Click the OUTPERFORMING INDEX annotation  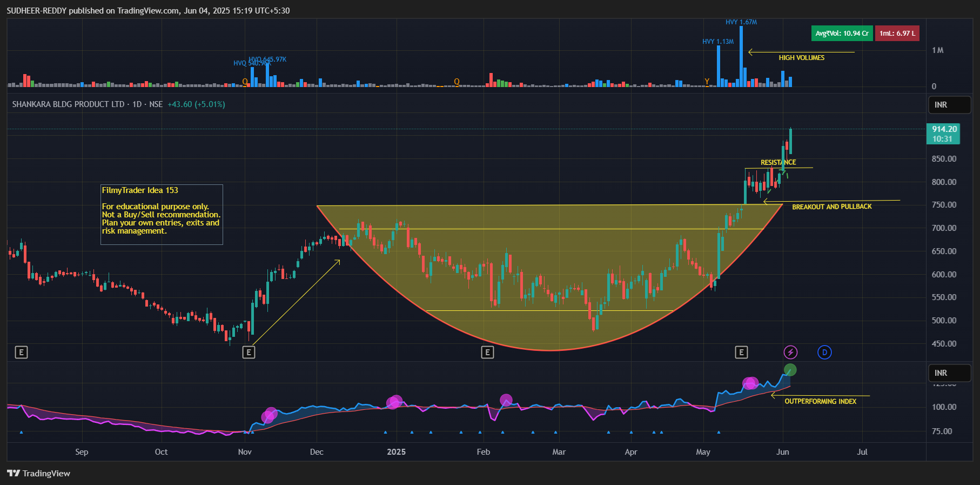[820, 401]
